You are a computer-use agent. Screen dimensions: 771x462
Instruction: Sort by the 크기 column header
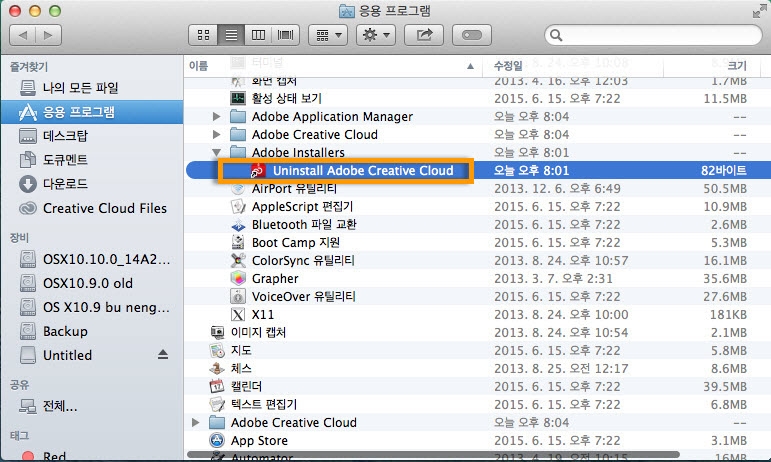(712, 66)
